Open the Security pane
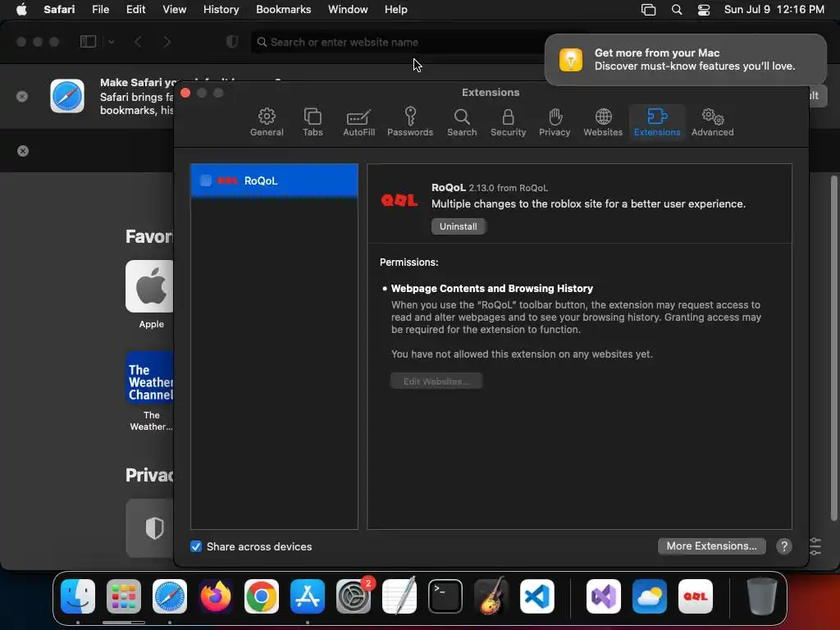 point(508,122)
